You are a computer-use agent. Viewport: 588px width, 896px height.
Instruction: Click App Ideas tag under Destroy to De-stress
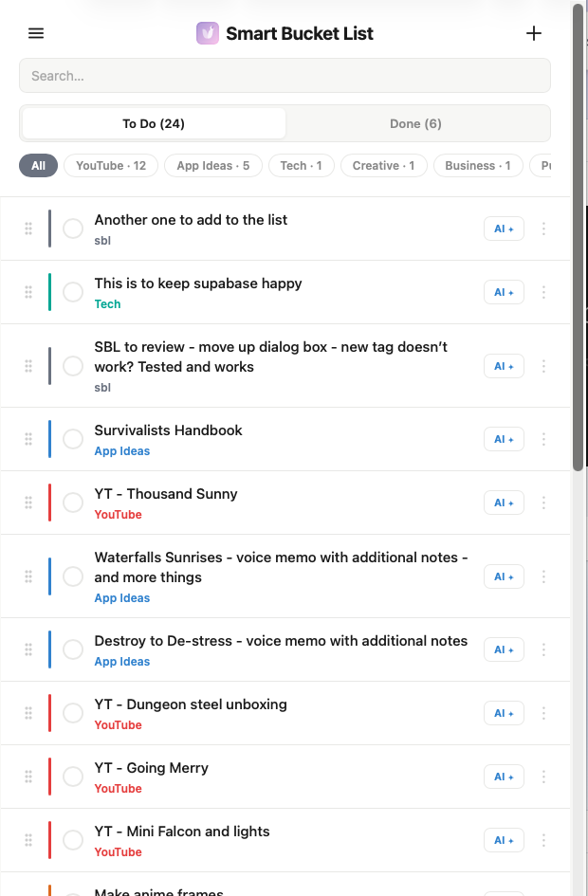click(x=121, y=662)
